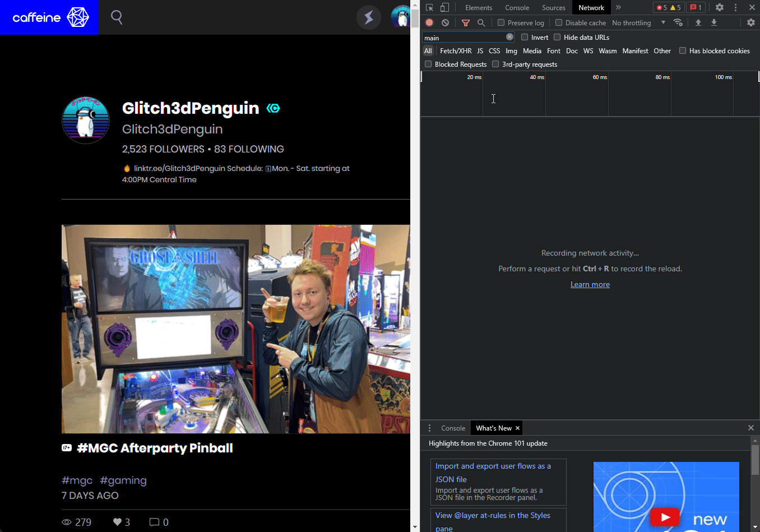The height and width of the screenshot is (532, 760).
Task: Open network search magnifier
Action: (x=481, y=22)
